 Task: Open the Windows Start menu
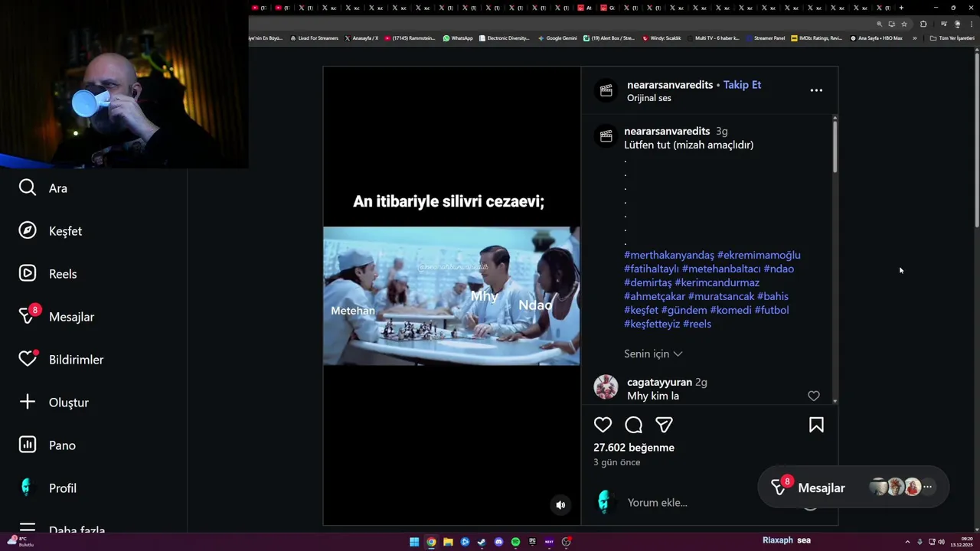[414, 542]
